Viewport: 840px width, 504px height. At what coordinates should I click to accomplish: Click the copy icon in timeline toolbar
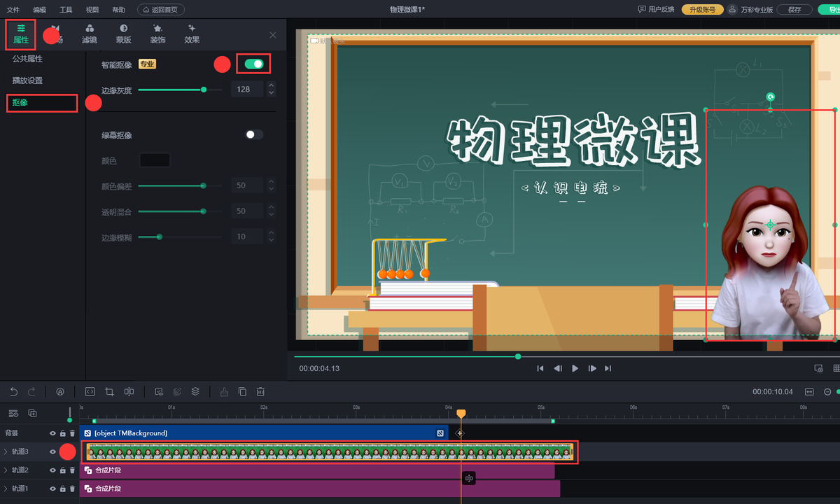(x=242, y=392)
